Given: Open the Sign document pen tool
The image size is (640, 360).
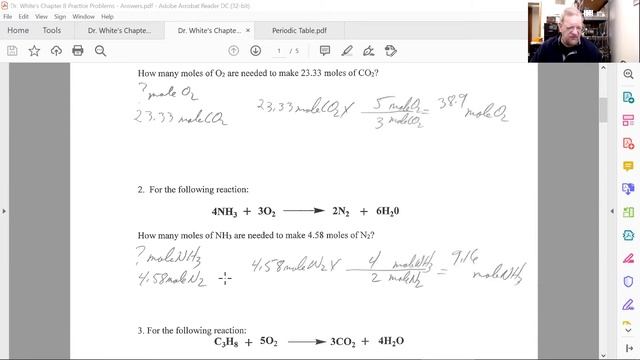Looking at the screenshot, I should 369,51.
